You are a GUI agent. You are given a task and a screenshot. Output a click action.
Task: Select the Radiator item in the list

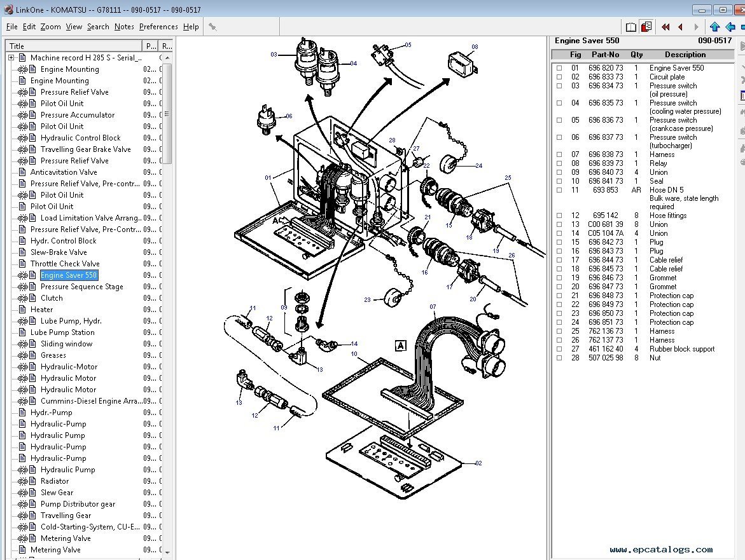click(55, 481)
